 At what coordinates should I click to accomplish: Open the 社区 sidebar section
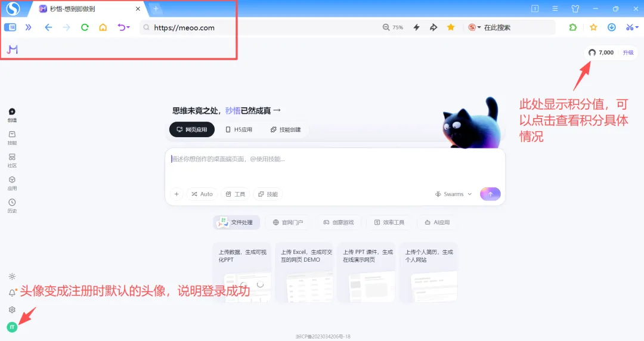[x=12, y=160]
